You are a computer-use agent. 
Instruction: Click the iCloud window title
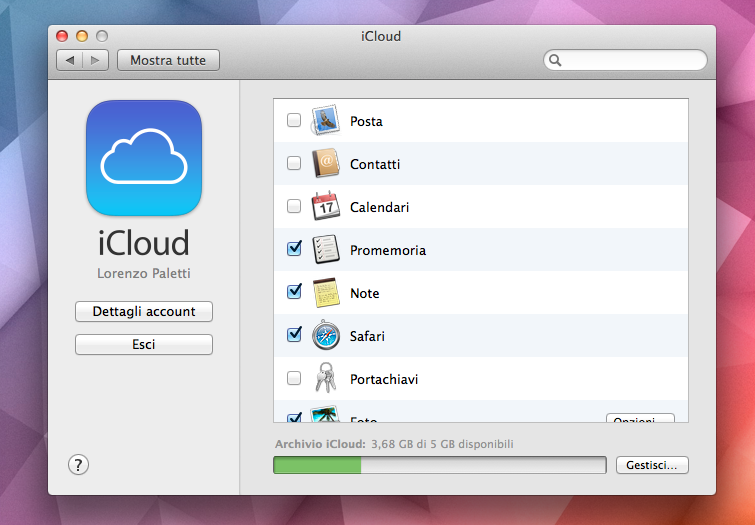point(381,36)
